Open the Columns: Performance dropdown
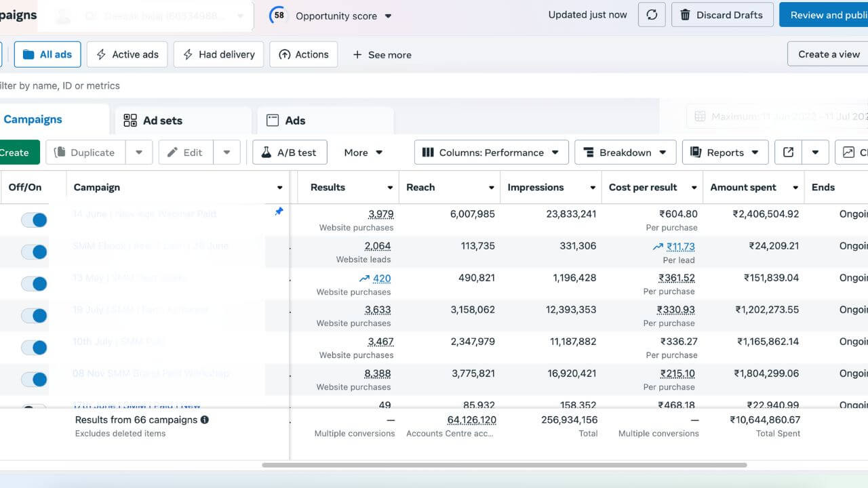This screenshot has height=488, width=868. coord(491,152)
